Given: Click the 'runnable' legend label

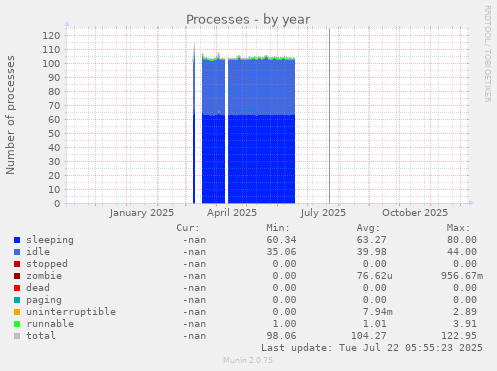Looking at the screenshot, I should click(50, 324).
